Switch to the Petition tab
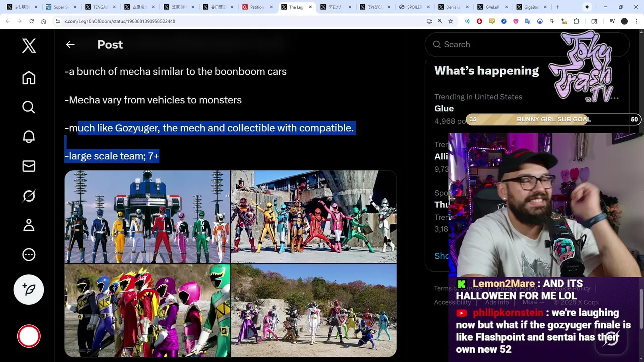This screenshot has width=644, height=362. (257, 7)
